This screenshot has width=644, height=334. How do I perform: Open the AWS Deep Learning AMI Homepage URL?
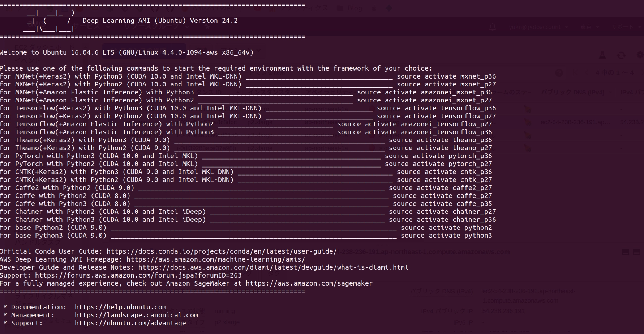215,259
